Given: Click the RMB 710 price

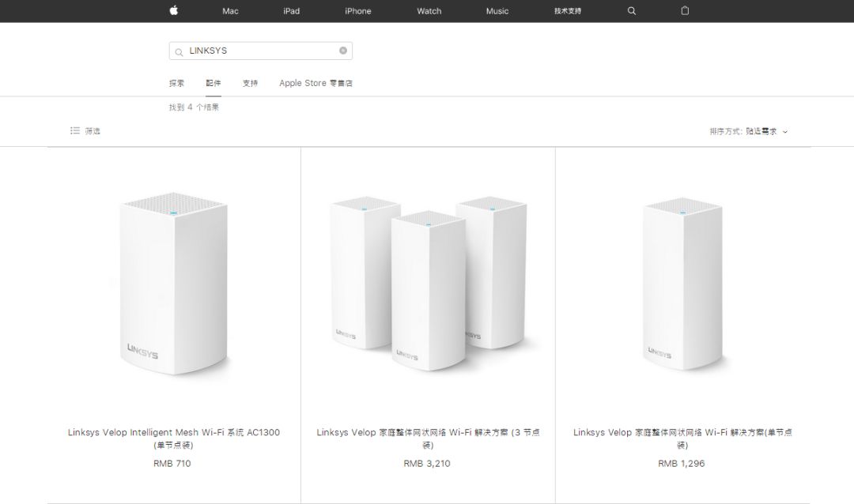Looking at the screenshot, I should [x=172, y=464].
